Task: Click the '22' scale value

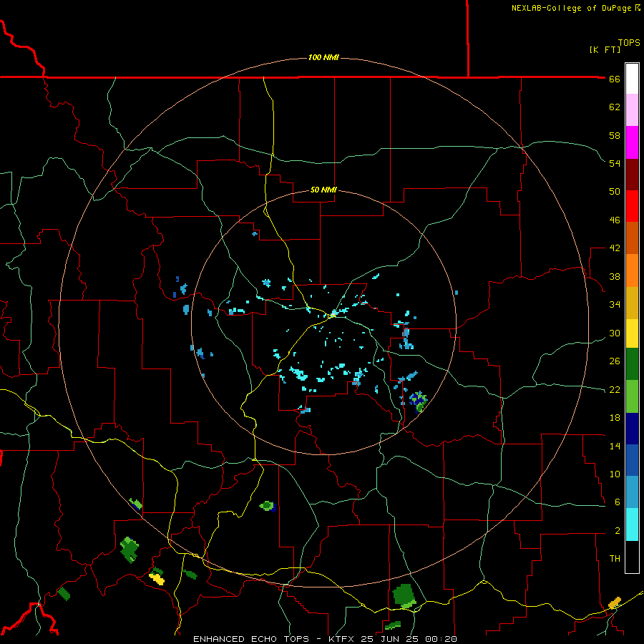Action: click(615, 389)
